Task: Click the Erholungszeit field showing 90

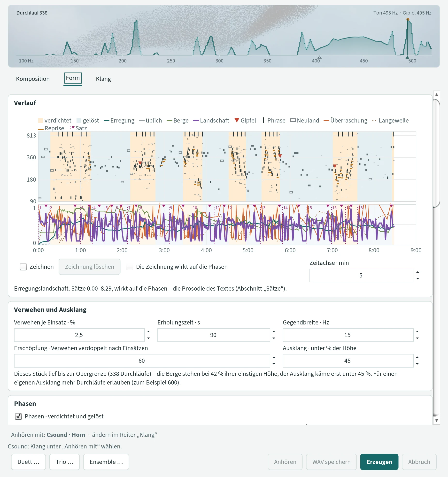Action: point(214,335)
